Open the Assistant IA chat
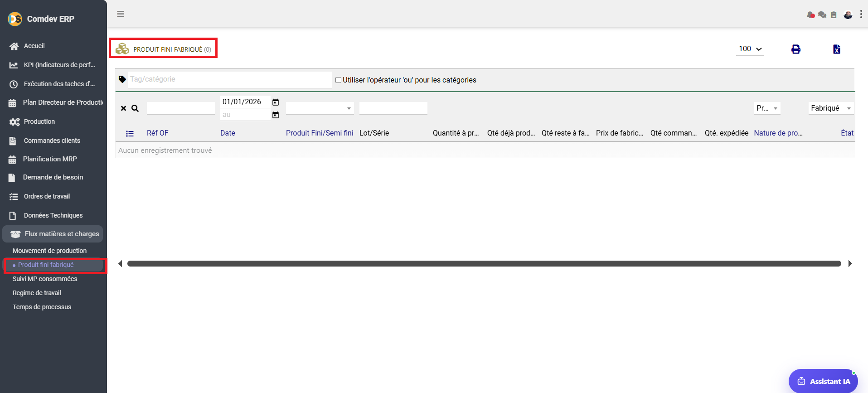 [823, 381]
